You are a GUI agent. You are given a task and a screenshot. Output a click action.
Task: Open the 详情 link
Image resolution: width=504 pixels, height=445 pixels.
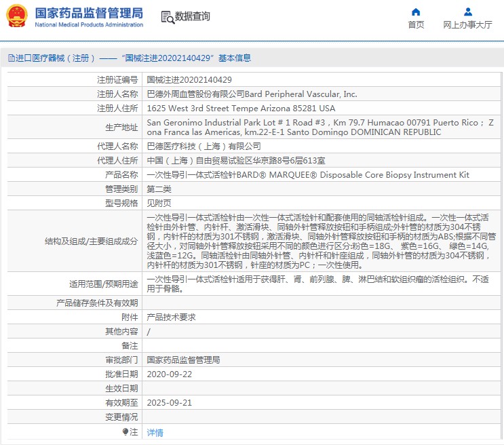(x=155, y=432)
